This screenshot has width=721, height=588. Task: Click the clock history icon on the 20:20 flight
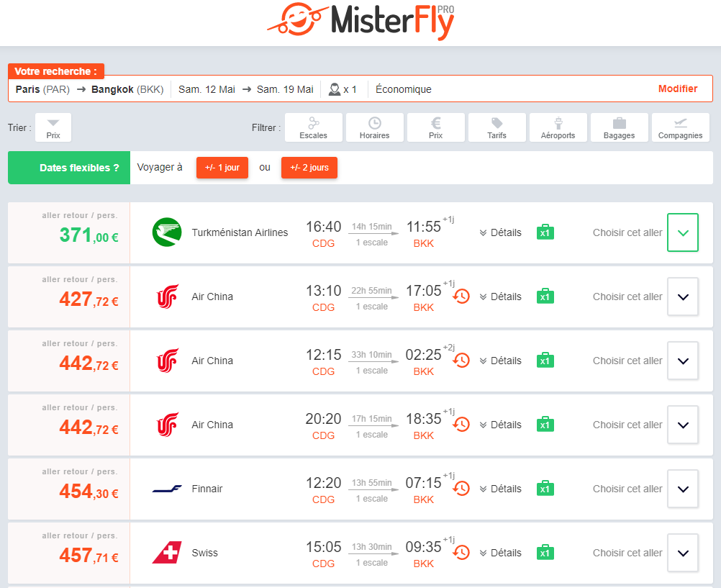461,424
